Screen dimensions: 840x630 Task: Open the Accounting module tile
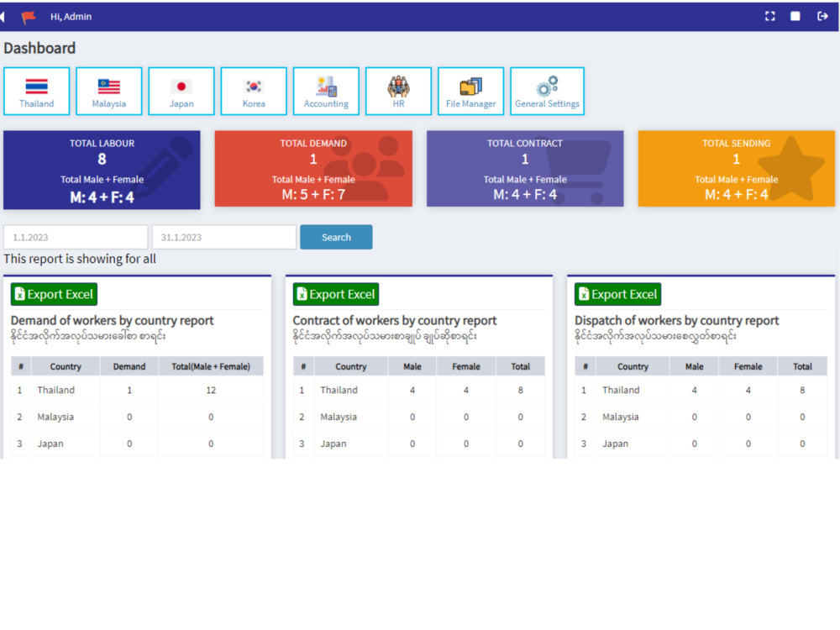(326, 91)
